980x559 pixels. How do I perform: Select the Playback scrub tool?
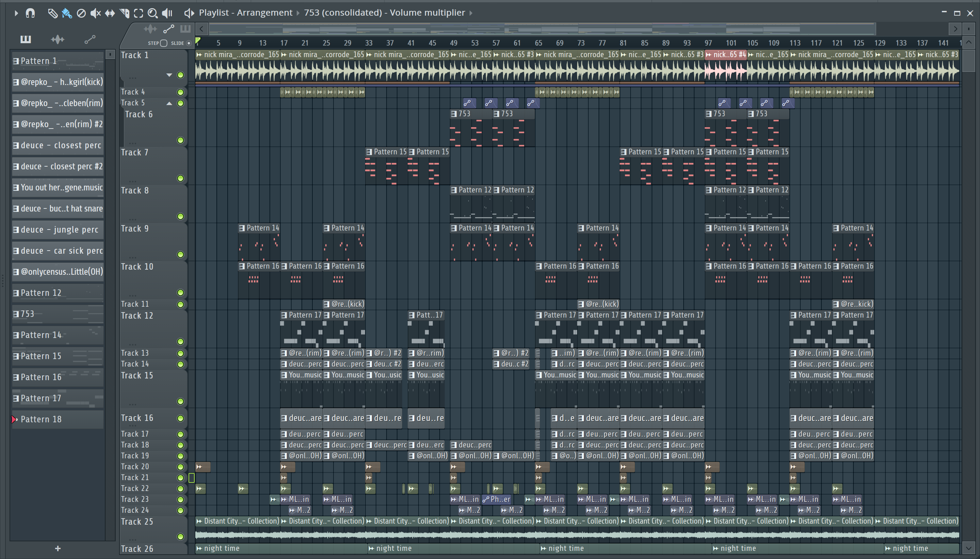167,14
